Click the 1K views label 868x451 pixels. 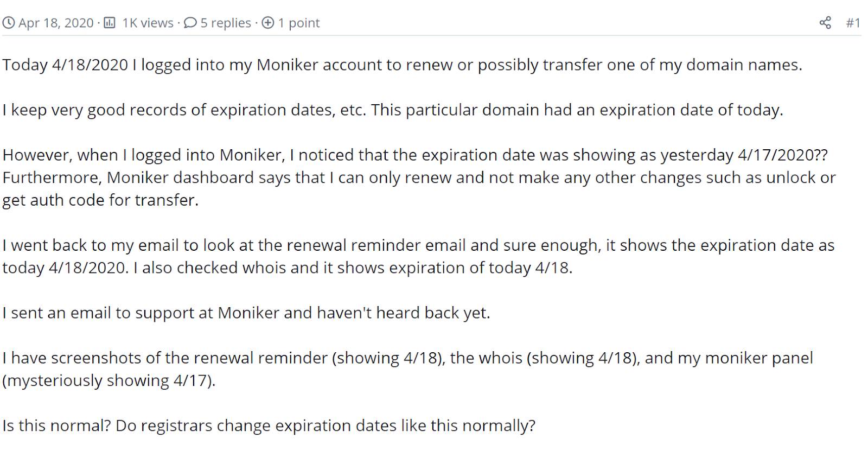pyautogui.click(x=148, y=23)
